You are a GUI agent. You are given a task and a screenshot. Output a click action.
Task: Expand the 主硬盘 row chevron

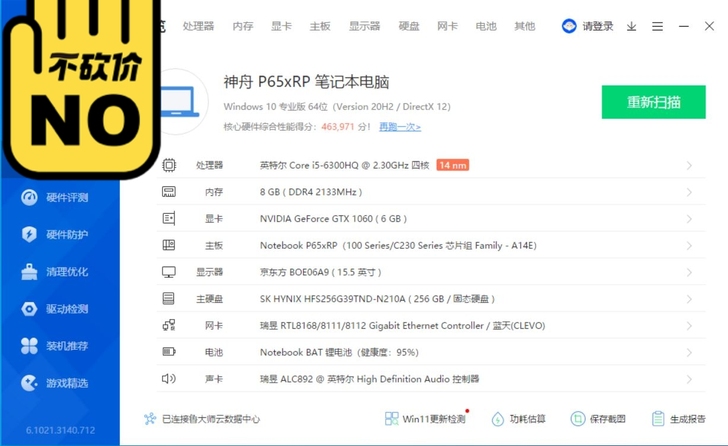(689, 299)
